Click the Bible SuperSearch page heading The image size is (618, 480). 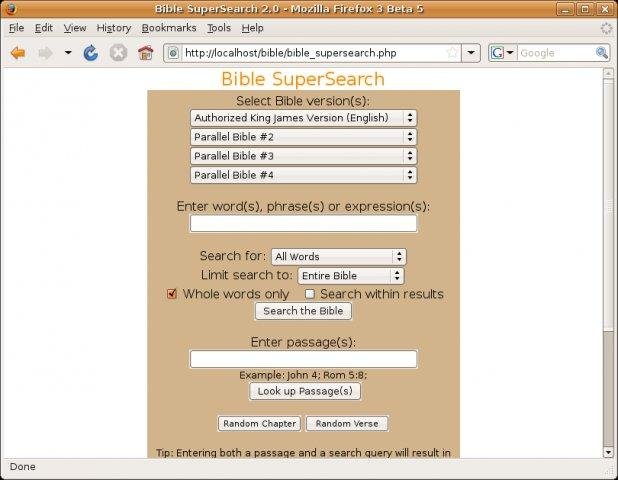(x=303, y=79)
